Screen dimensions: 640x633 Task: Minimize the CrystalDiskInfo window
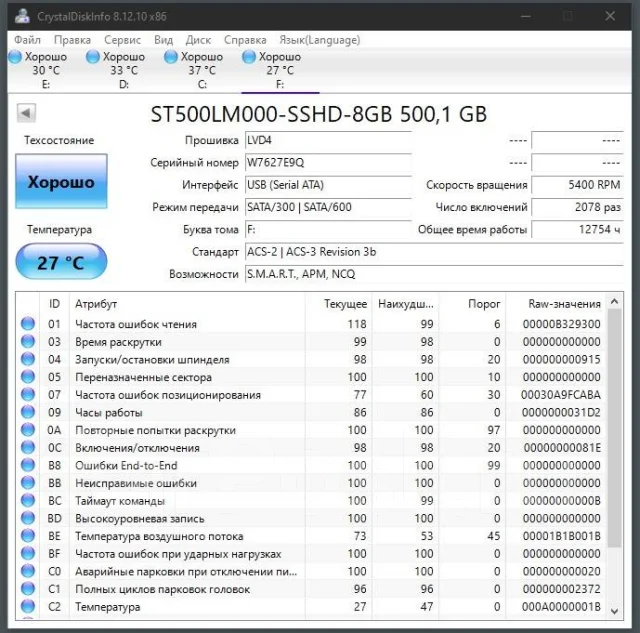pyautogui.click(x=526, y=16)
